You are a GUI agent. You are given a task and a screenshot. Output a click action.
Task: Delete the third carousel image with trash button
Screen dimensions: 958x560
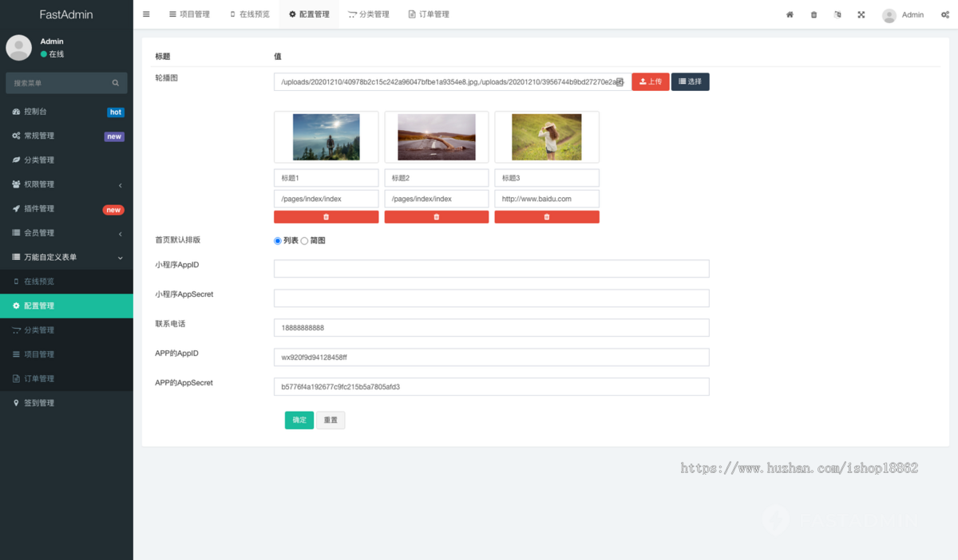pos(547,217)
